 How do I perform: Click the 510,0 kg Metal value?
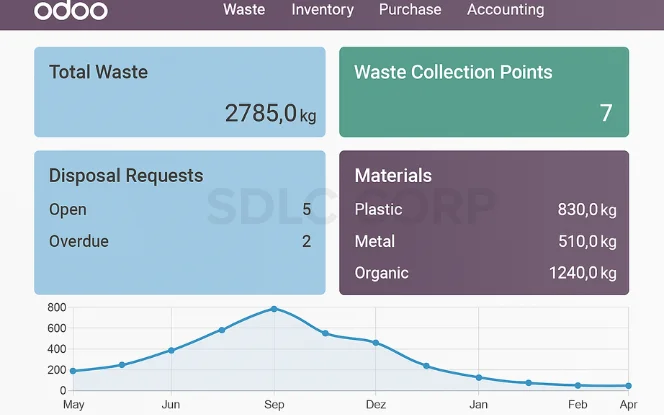587,241
